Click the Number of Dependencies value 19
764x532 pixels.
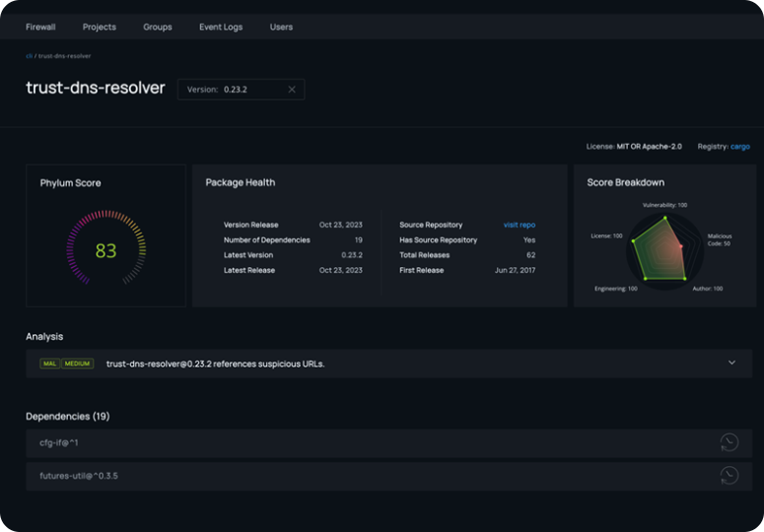[x=358, y=240]
